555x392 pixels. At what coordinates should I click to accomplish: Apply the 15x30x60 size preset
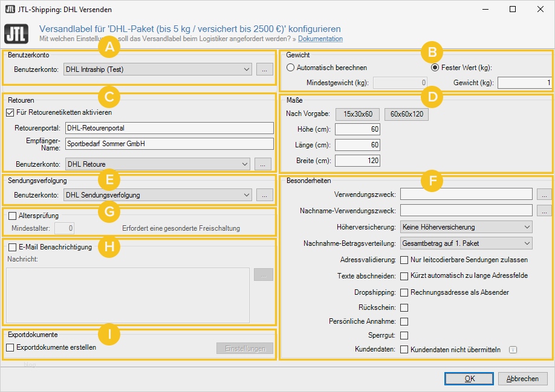tap(357, 114)
